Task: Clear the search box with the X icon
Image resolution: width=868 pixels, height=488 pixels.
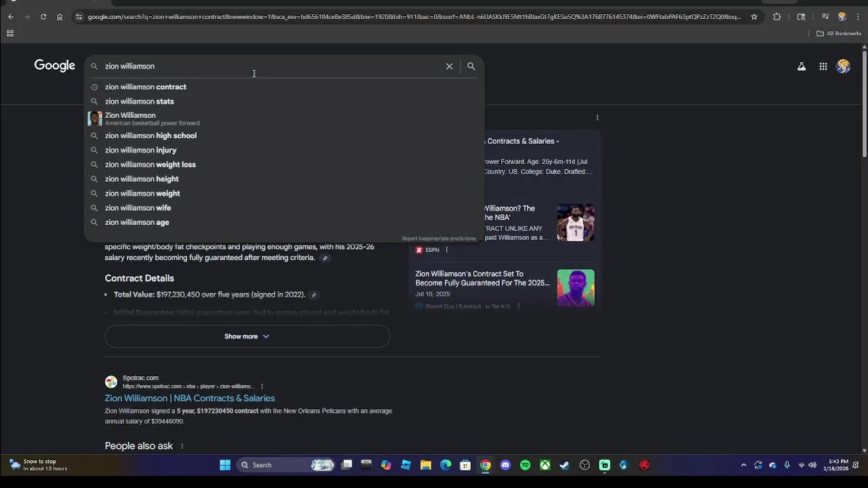Action: tap(449, 66)
